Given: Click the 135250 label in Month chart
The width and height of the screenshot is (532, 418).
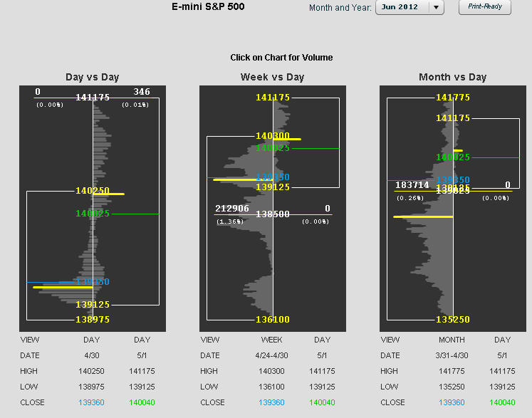Looking at the screenshot, I should tap(453, 319).
